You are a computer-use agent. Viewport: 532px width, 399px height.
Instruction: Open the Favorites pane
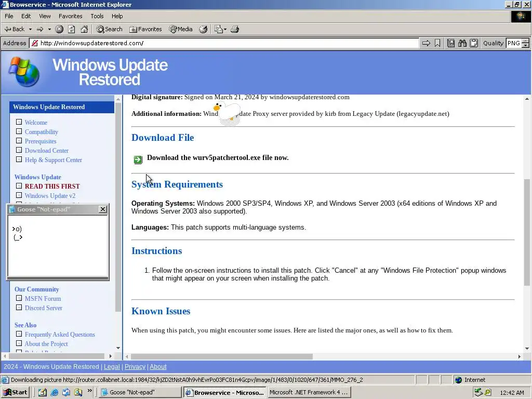click(x=145, y=29)
